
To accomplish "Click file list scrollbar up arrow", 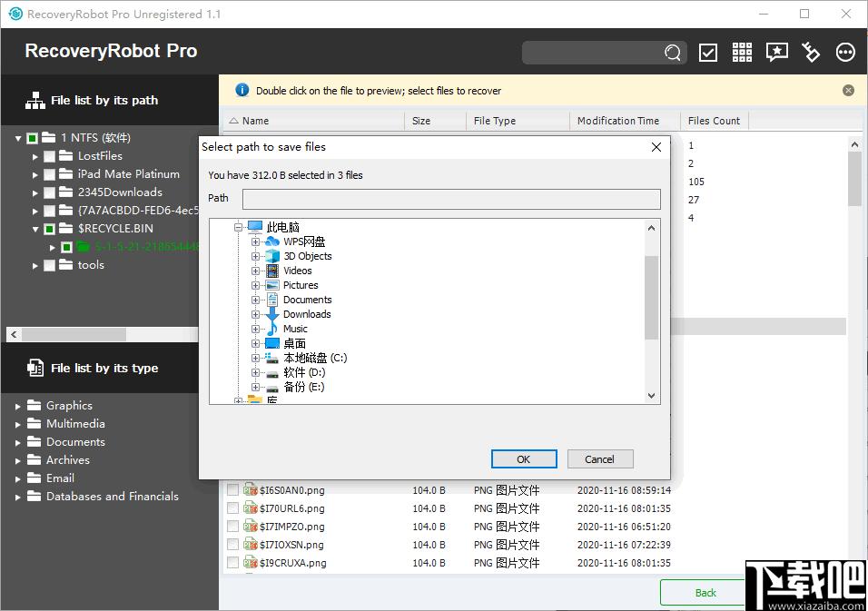I will click(854, 144).
